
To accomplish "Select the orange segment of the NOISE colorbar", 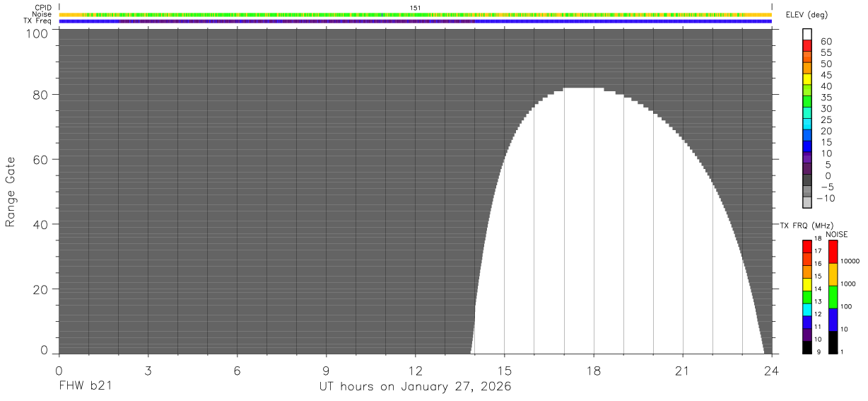I will [833, 274].
